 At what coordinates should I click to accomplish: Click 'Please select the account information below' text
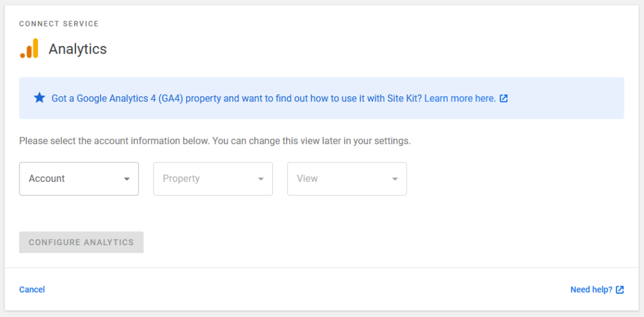[114, 141]
